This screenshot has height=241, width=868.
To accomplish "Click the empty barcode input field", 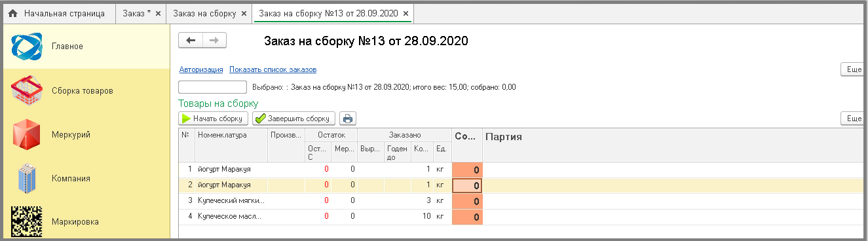I will [x=212, y=86].
